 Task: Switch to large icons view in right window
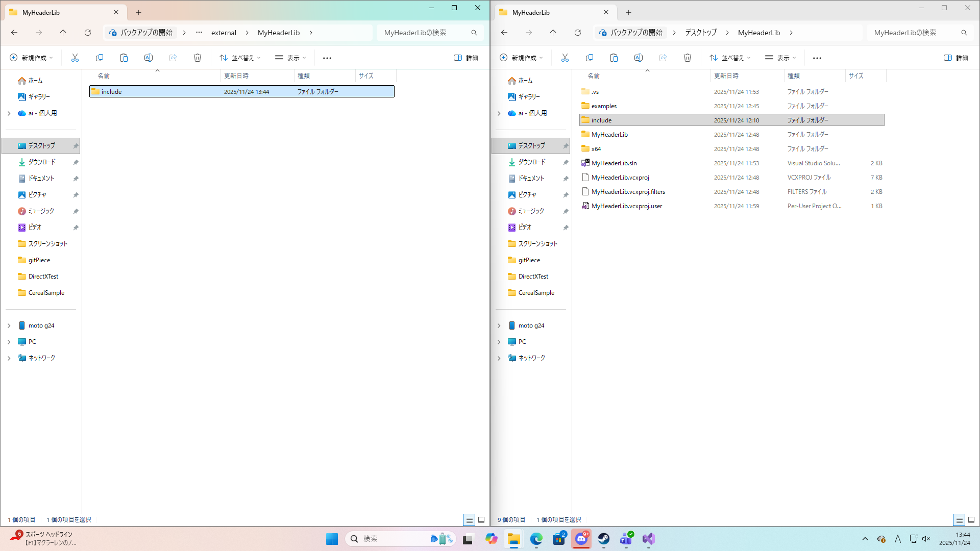(971, 520)
